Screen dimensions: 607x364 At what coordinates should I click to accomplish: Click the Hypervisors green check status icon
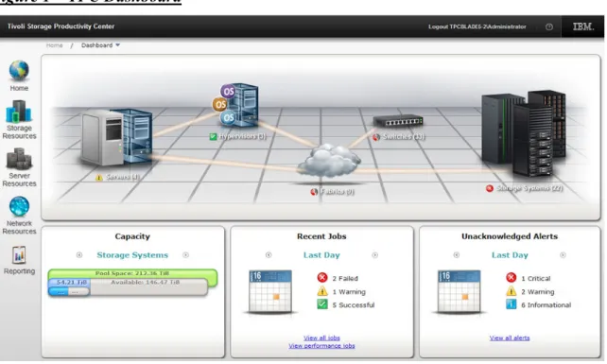213,136
